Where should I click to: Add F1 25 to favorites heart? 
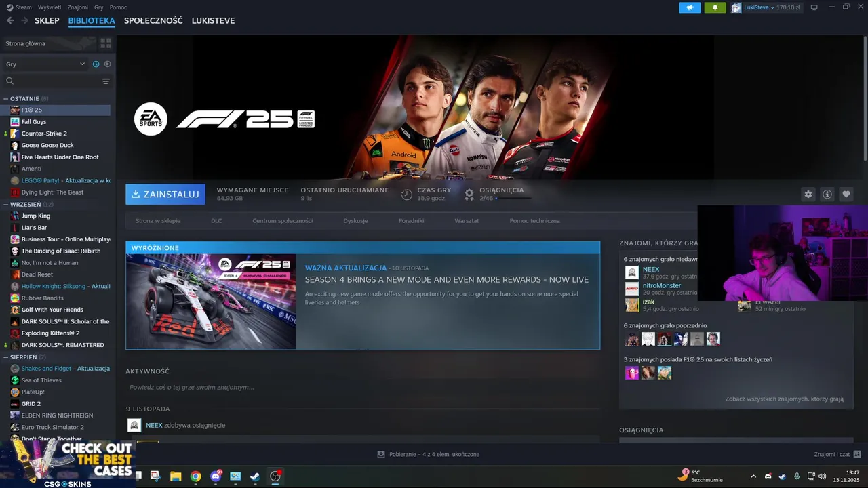coord(846,195)
